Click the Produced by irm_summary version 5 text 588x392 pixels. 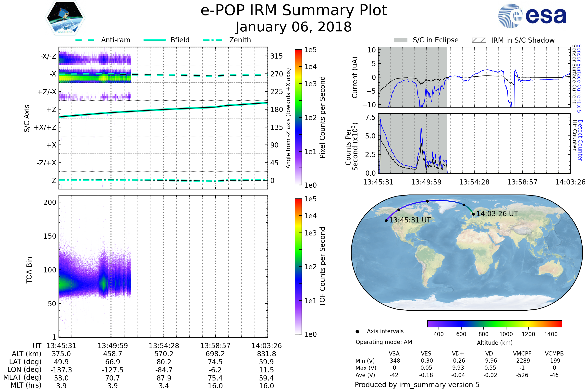click(417, 384)
